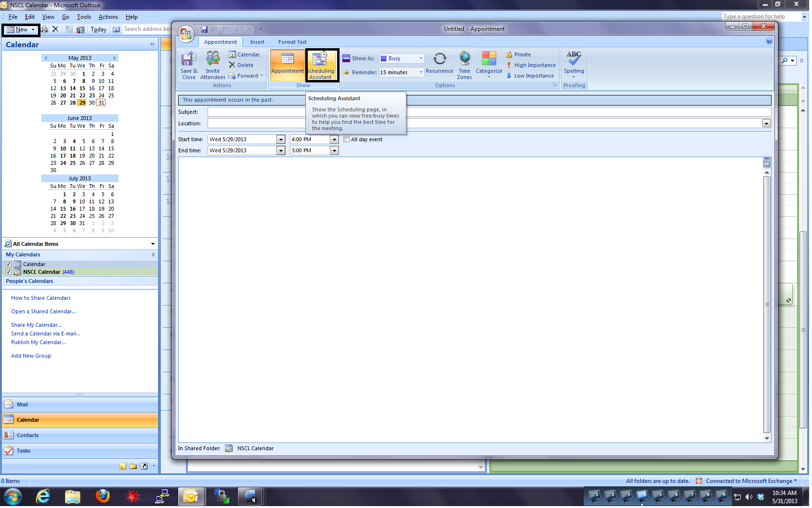Screen dimensions: 812x508
Task: Toggle the Calendar checkbox in My Calendars
Action: tap(8, 265)
